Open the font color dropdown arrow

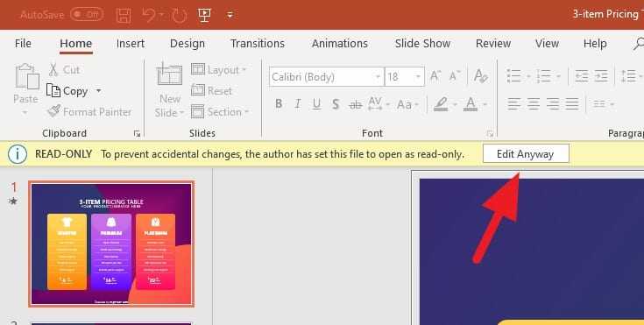485,105
